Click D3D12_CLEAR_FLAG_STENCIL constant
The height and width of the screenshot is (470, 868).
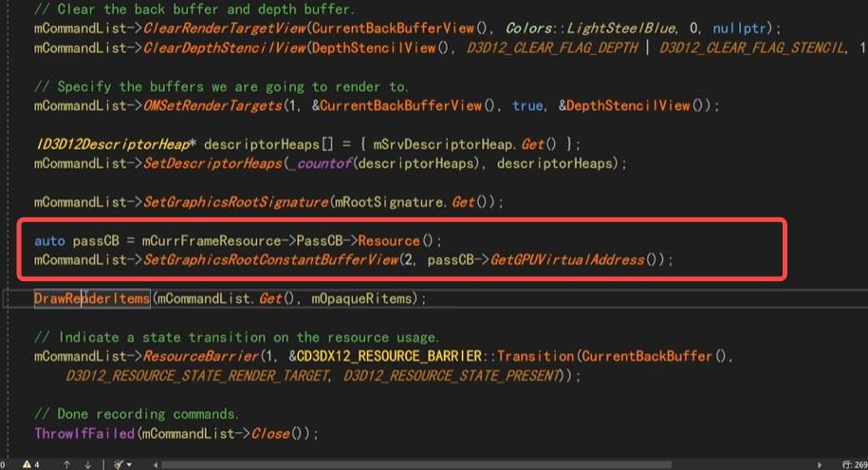(751, 48)
